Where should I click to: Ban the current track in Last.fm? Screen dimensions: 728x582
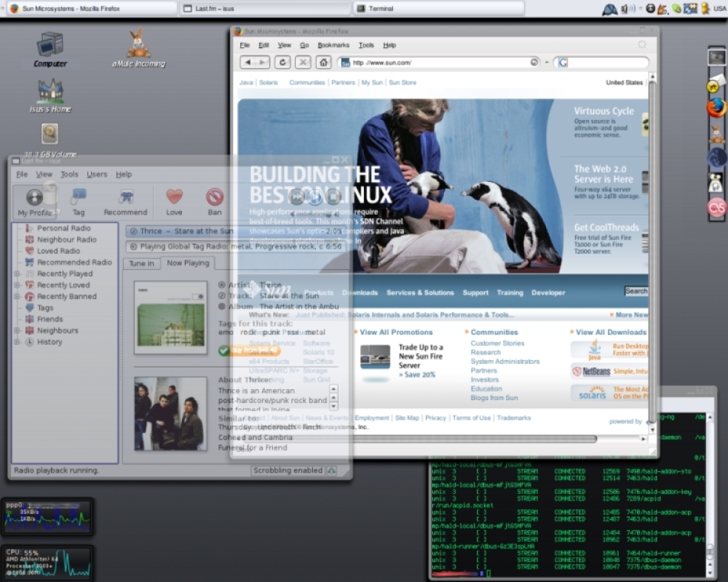[x=215, y=202]
